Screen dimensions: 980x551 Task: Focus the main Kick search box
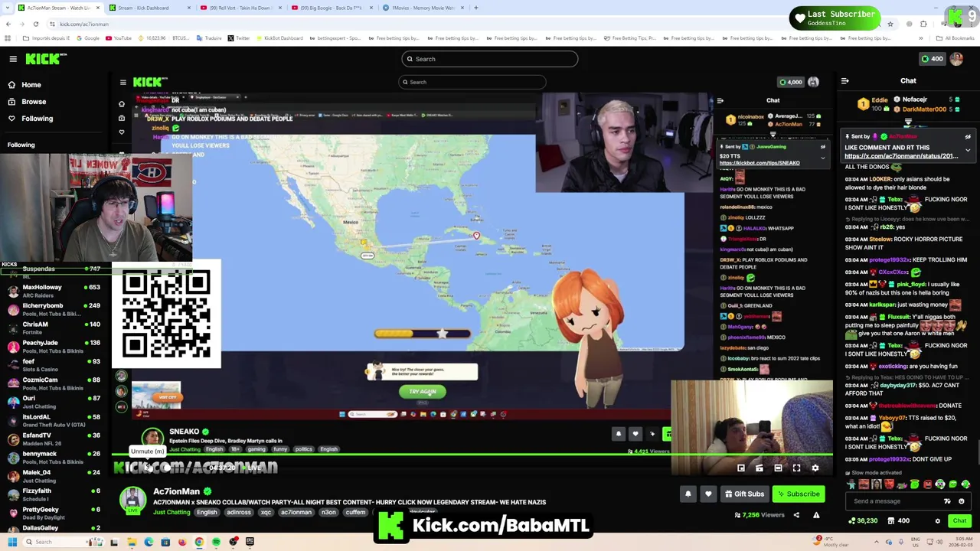[490, 59]
